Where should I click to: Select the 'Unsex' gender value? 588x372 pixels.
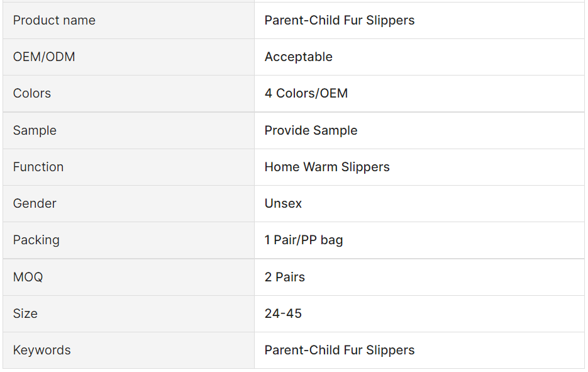point(283,203)
